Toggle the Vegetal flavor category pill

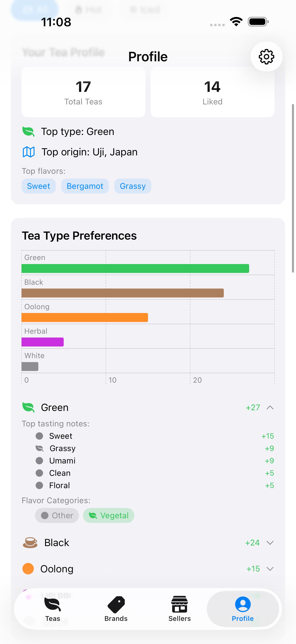(108, 515)
